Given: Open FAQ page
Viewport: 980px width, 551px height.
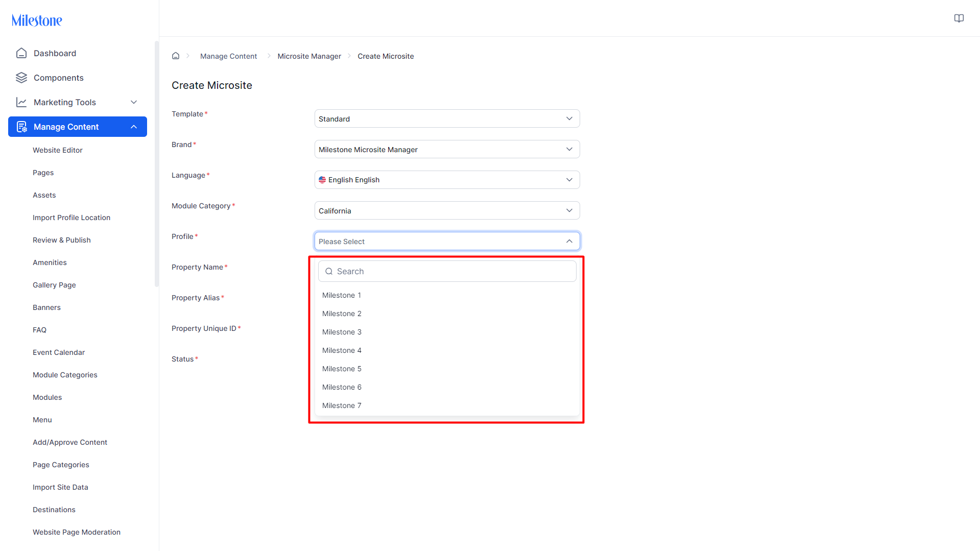Looking at the screenshot, I should click(x=39, y=330).
